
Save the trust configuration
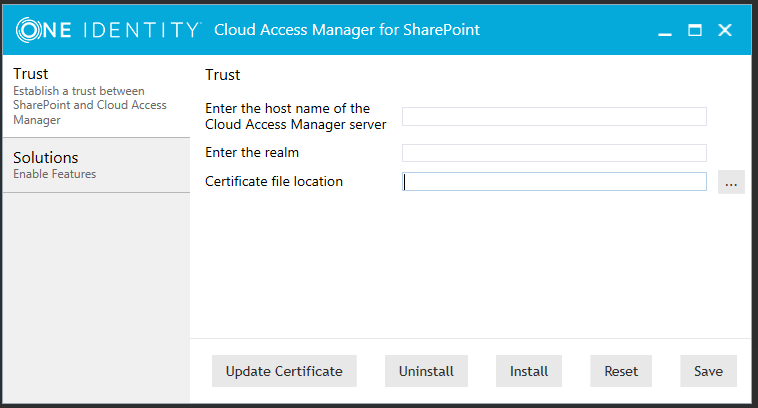click(708, 371)
